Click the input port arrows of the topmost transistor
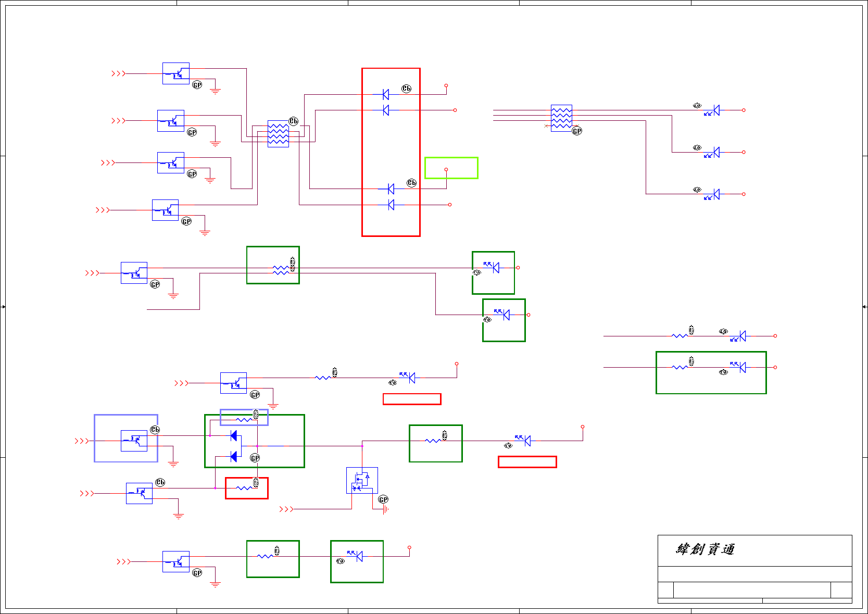 [118, 73]
